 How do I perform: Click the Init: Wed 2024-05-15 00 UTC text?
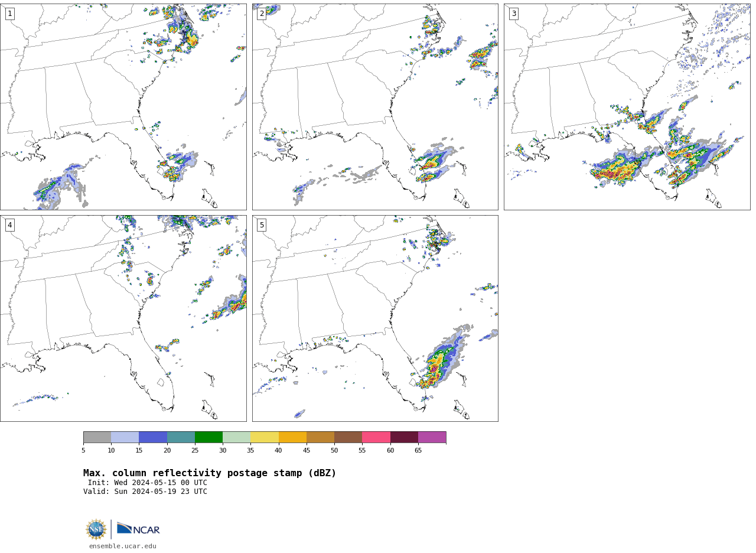148,483
